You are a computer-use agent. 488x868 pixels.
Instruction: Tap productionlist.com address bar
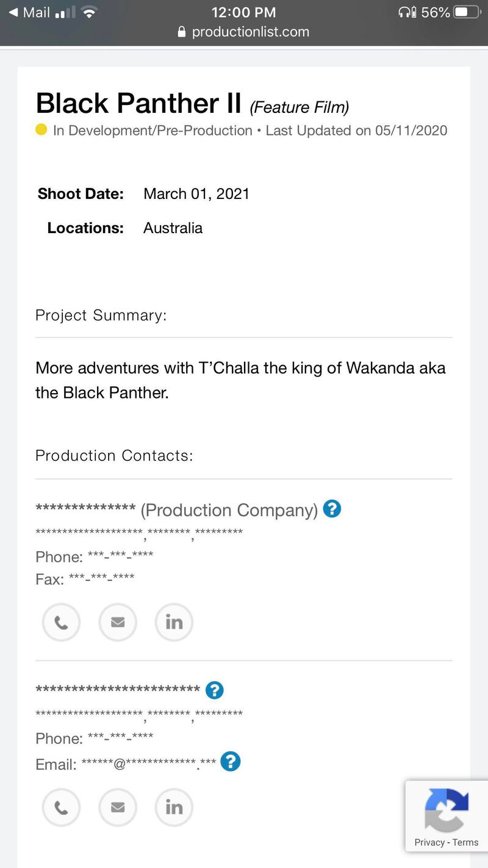(244, 32)
